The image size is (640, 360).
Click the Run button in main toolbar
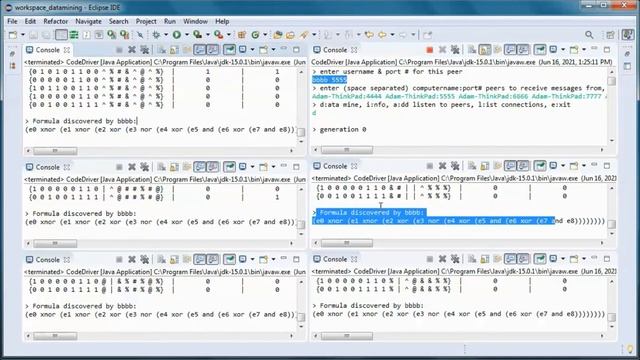coord(177,35)
